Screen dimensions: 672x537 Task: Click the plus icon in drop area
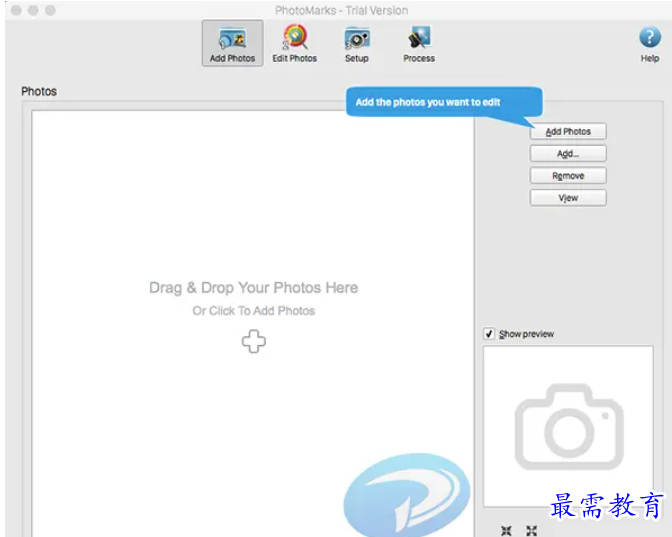[x=254, y=341]
